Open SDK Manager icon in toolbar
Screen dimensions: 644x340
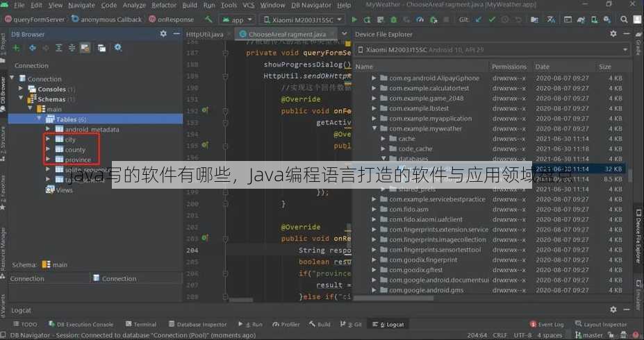click(607, 19)
